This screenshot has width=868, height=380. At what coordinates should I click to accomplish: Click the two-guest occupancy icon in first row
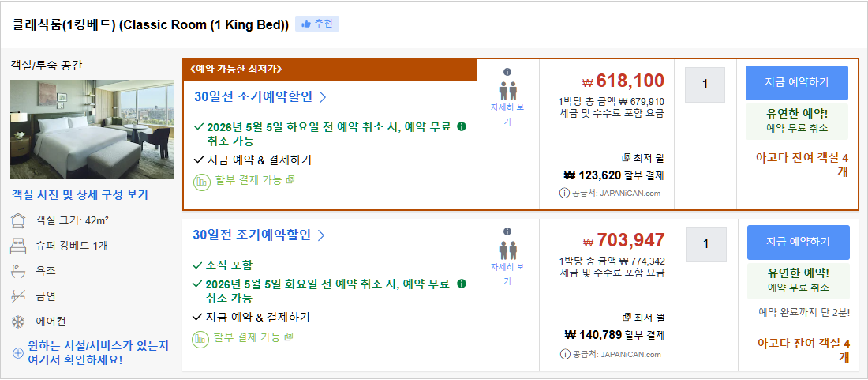pyautogui.click(x=507, y=90)
